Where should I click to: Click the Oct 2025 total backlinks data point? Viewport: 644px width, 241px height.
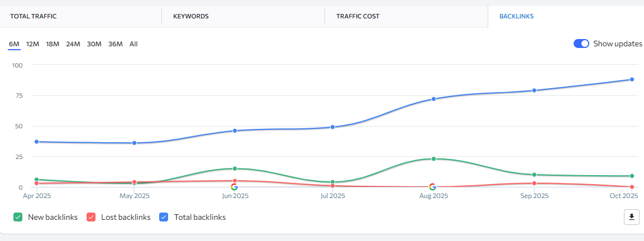coord(632,79)
